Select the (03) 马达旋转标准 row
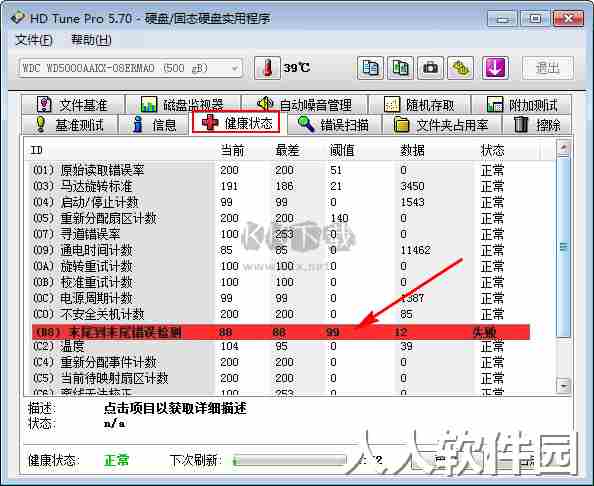The height and width of the screenshot is (486, 594). 280,186
